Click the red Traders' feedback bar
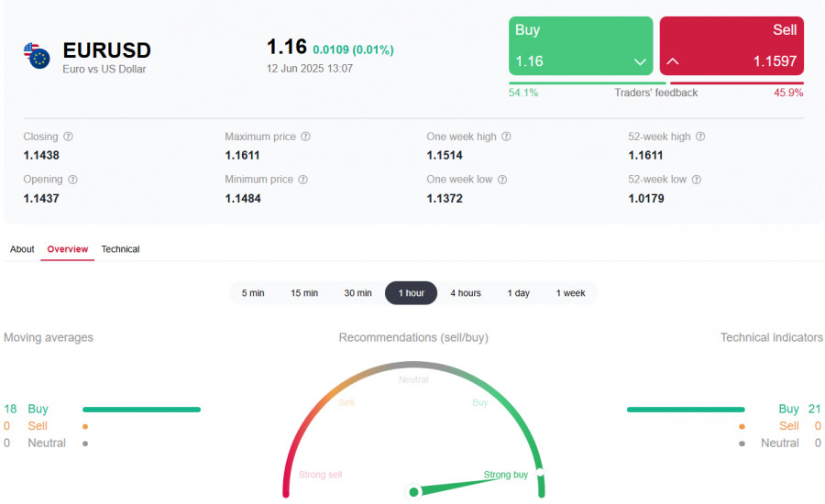Image resolution: width=825 pixels, height=504 pixels. 737,82
